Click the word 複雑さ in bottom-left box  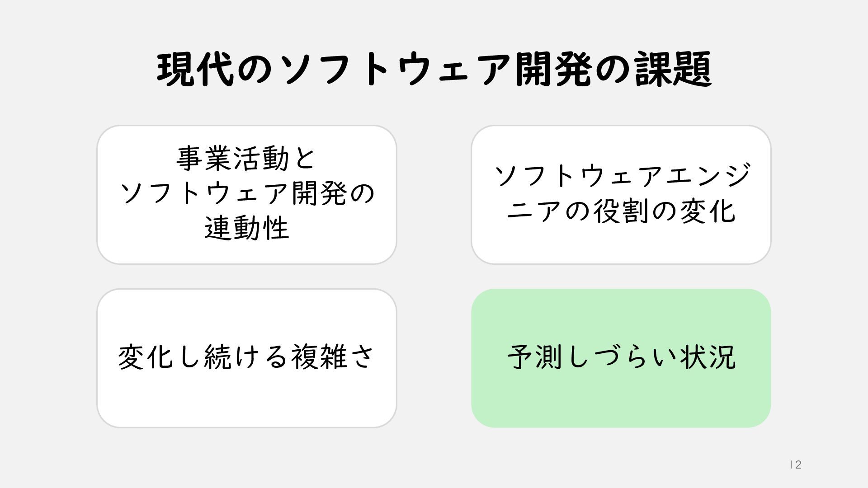coord(333,357)
